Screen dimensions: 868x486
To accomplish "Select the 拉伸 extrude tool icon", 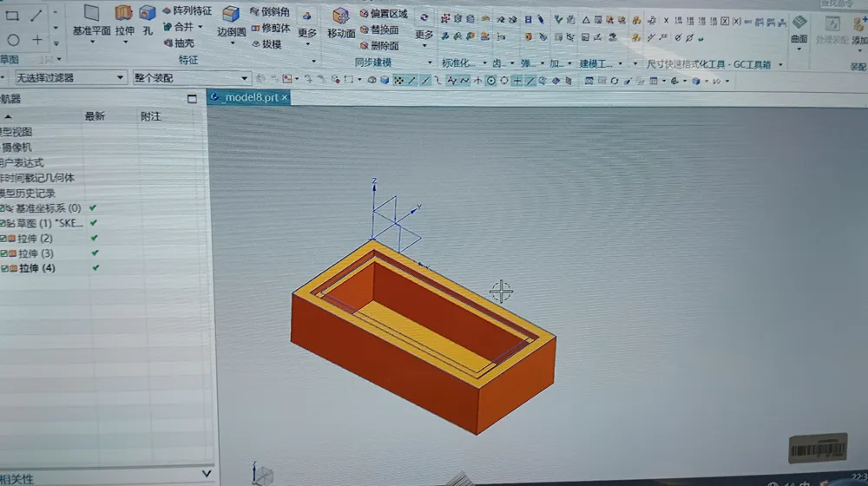I will (x=124, y=13).
